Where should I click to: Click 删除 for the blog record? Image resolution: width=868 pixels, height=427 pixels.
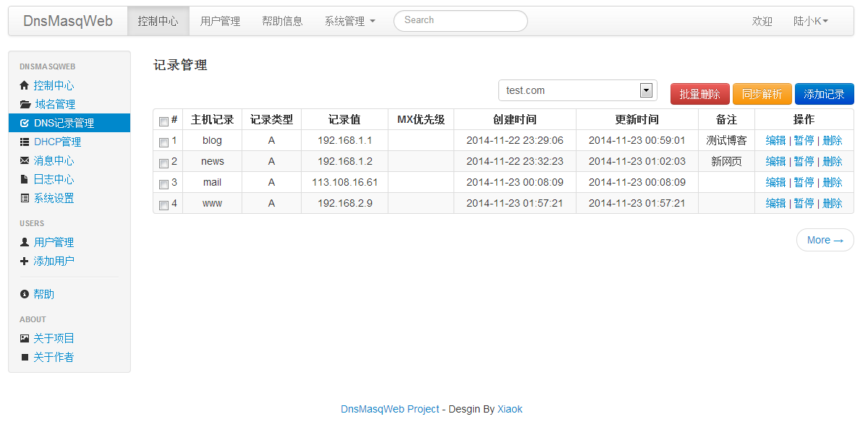point(832,140)
